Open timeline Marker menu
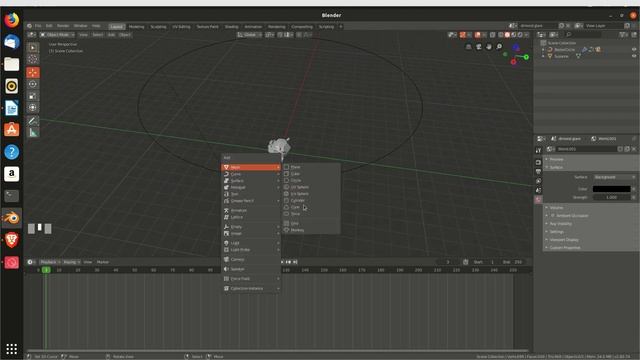The width and height of the screenshot is (640, 360). (103, 262)
